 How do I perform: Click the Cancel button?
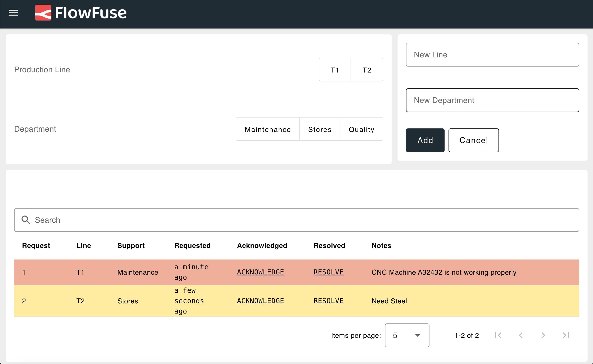[x=474, y=140]
